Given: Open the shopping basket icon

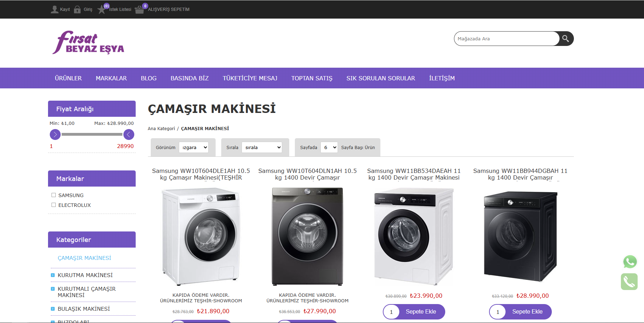Looking at the screenshot, I should 139,9.
